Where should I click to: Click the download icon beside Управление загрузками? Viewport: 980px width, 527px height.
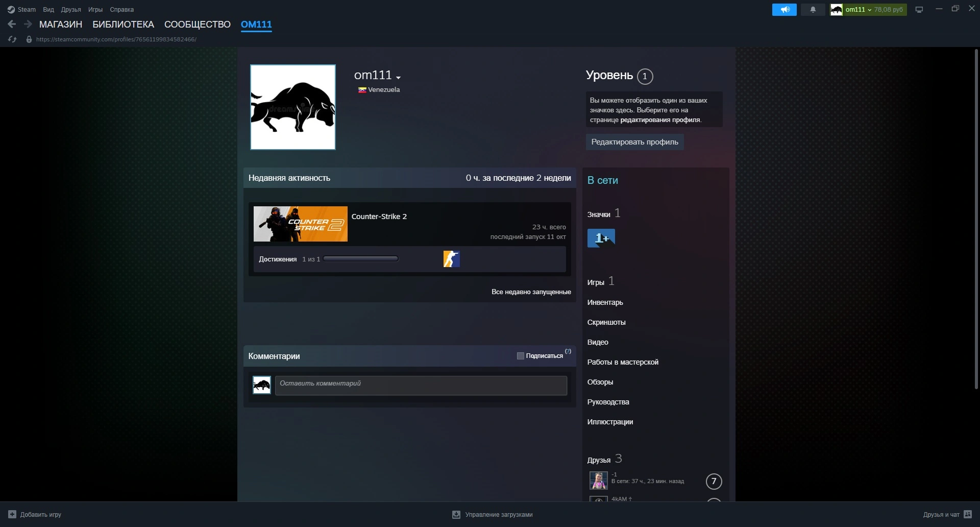pyautogui.click(x=456, y=515)
